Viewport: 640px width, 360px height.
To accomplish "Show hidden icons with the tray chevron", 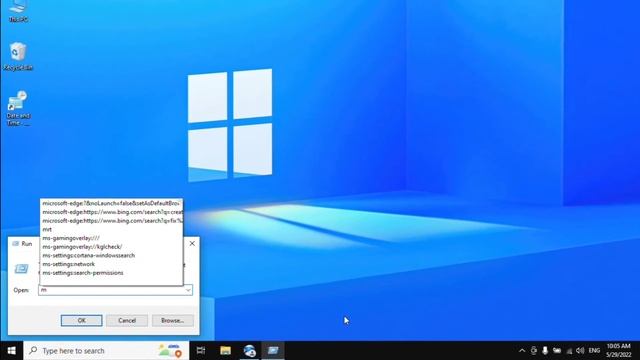I will coord(522,351).
